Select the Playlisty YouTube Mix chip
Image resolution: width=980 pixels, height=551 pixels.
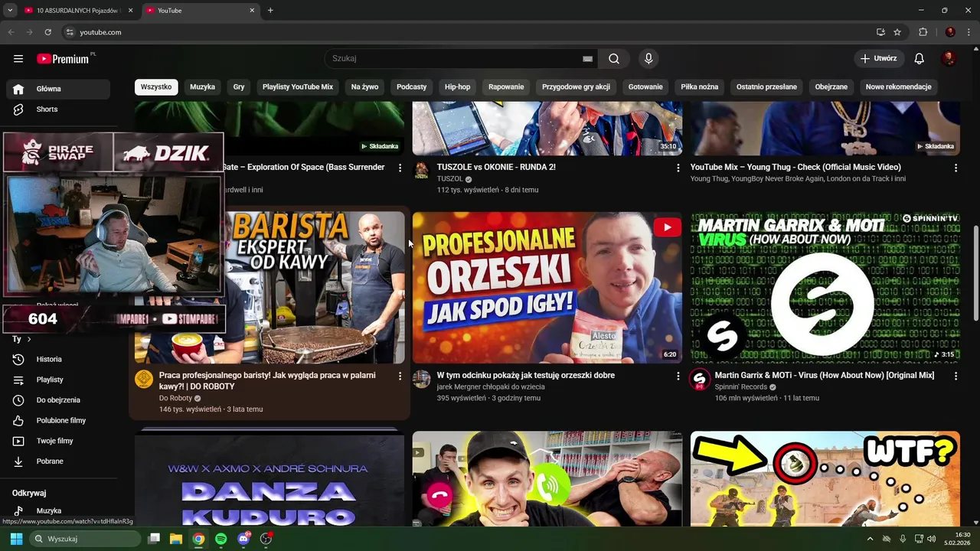coord(298,87)
